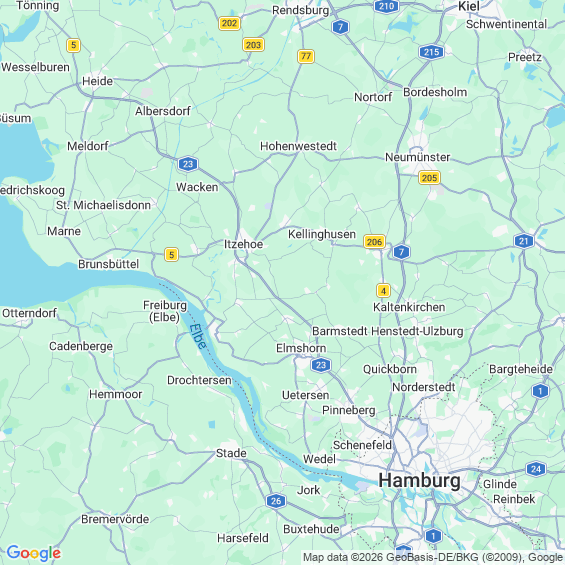Click the B77 road shield
Screen dimensions: 565x565
point(306,56)
